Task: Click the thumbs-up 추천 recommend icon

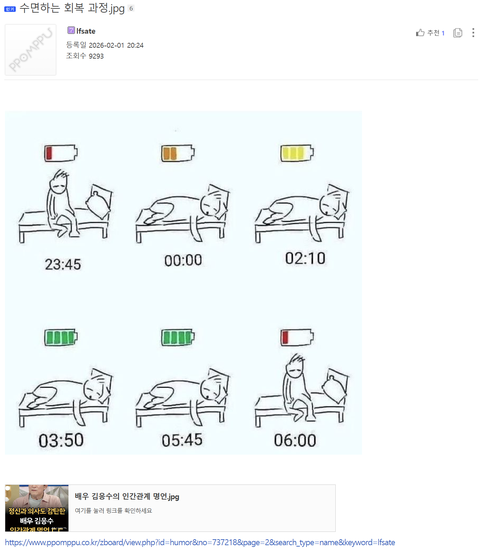Action: (420, 33)
